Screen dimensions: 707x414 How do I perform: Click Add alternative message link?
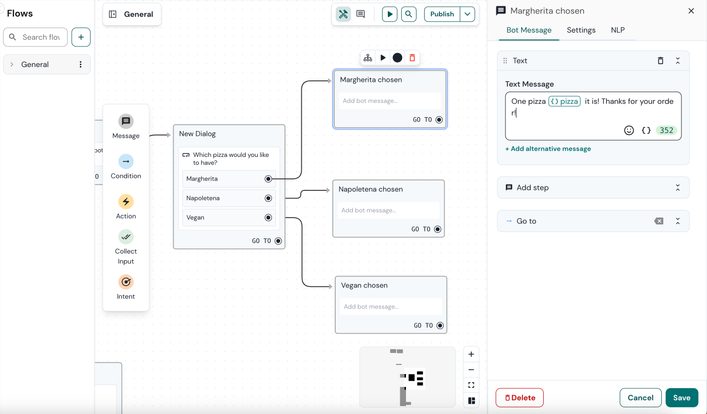point(548,149)
